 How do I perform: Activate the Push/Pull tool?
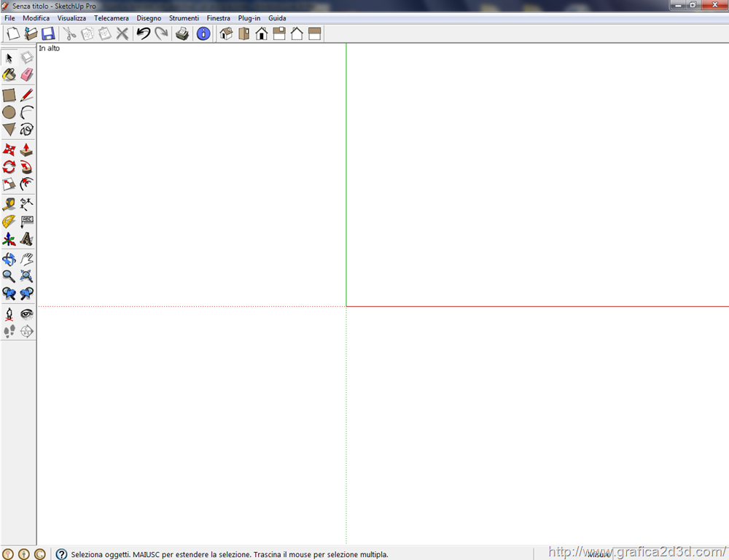coord(27,149)
